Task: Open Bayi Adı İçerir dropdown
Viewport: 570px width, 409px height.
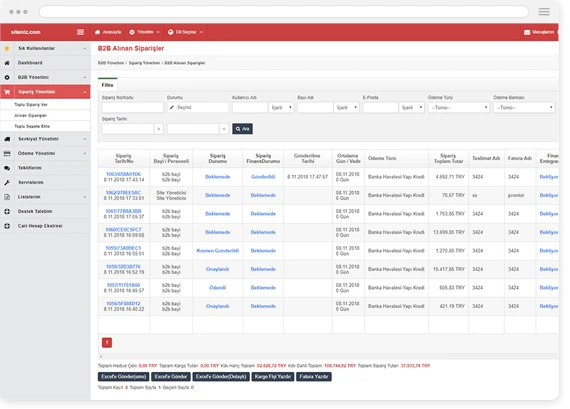Action: click(346, 108)
